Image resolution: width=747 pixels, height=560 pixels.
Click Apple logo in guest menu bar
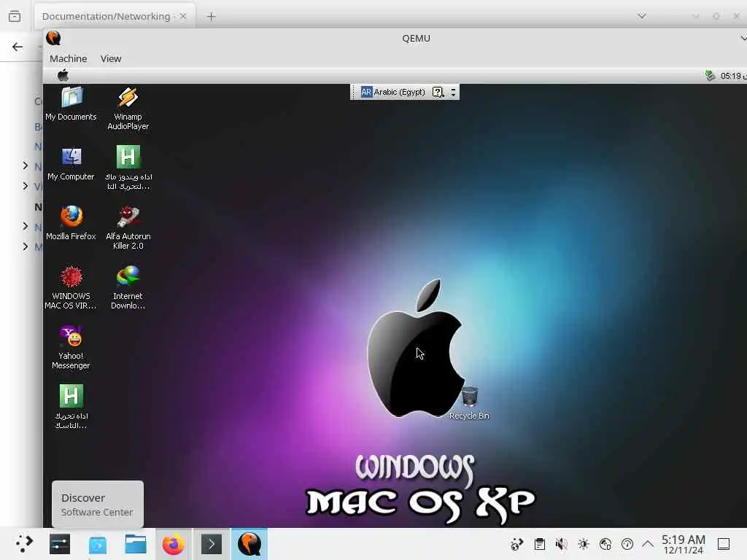point(63,75)
